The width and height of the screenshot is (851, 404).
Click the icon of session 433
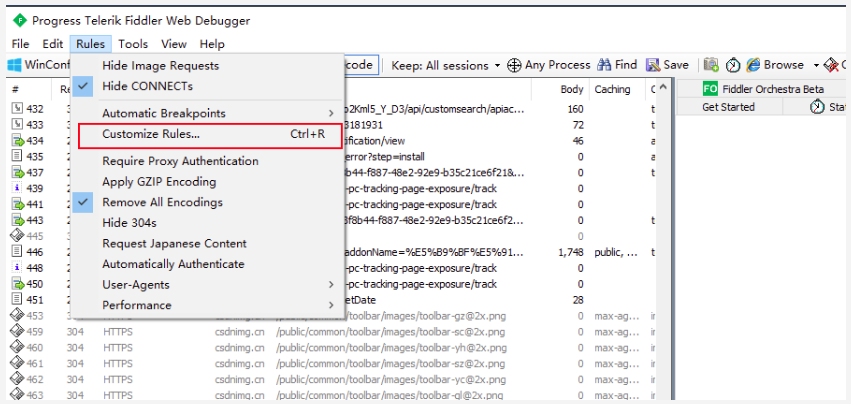pyautogui.click(x=17, y=124)
